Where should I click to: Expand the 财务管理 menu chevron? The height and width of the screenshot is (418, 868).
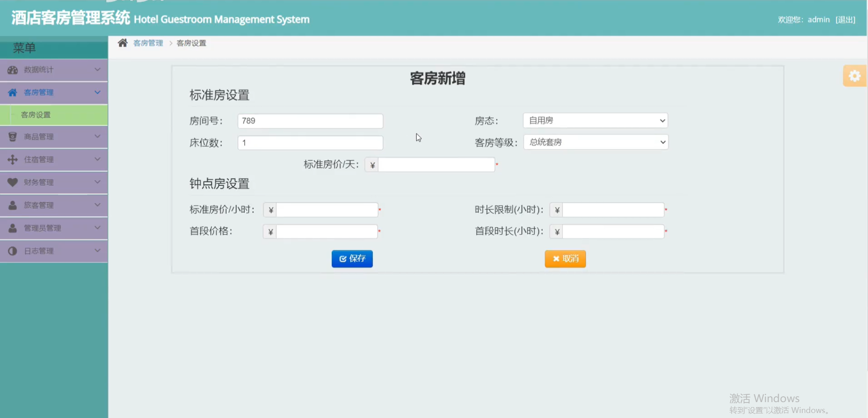[97, 182]
